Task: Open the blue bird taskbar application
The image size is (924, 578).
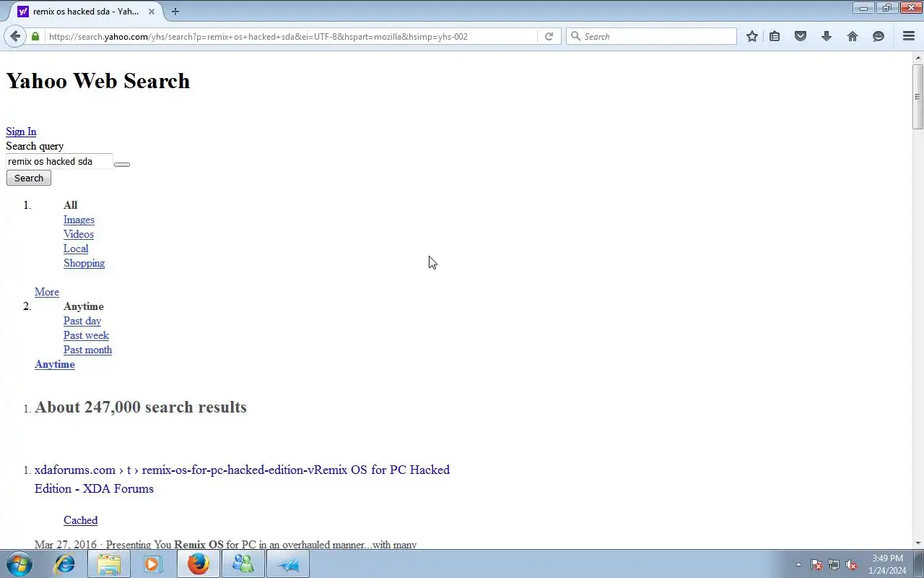Action: pos(288,564)
